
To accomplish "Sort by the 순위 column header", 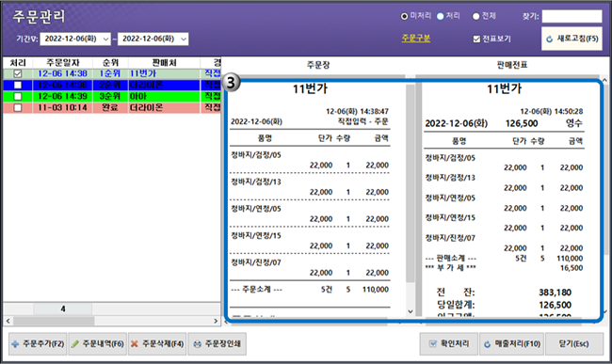I will point(110,63).
